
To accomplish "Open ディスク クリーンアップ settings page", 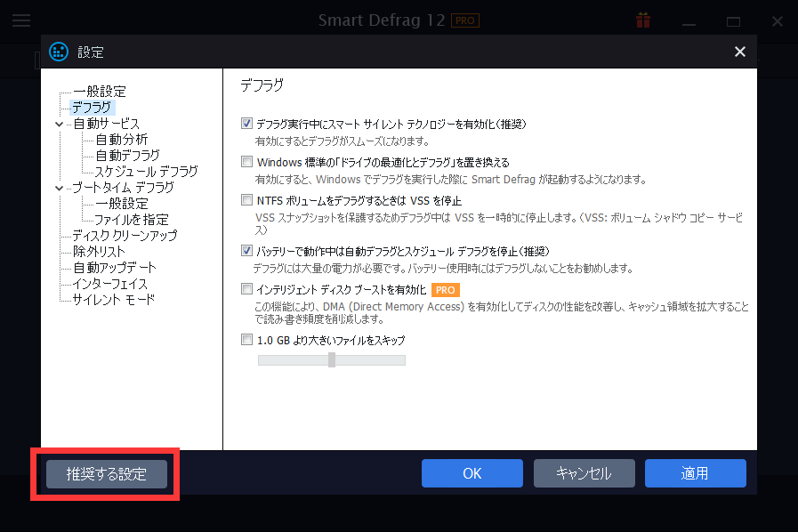I will 125,236.
